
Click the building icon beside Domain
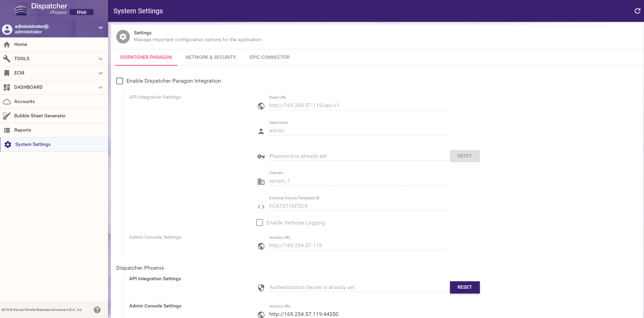[261, 182]
